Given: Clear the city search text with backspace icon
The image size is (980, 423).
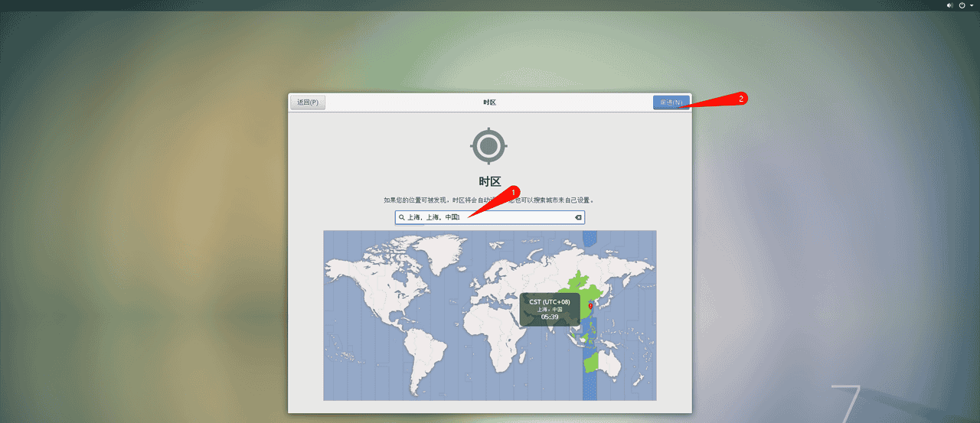Looking at the screenshot, I should (x=578, y=217).
